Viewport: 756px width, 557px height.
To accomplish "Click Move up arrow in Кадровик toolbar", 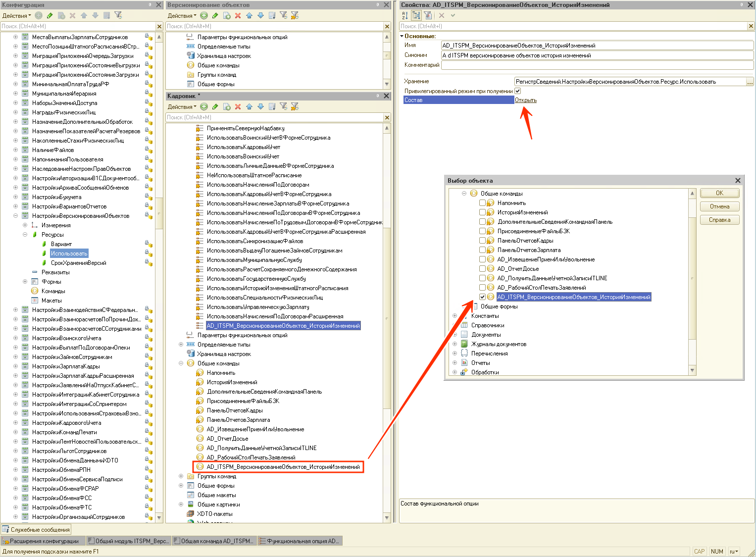I will (x=249, y=106).
